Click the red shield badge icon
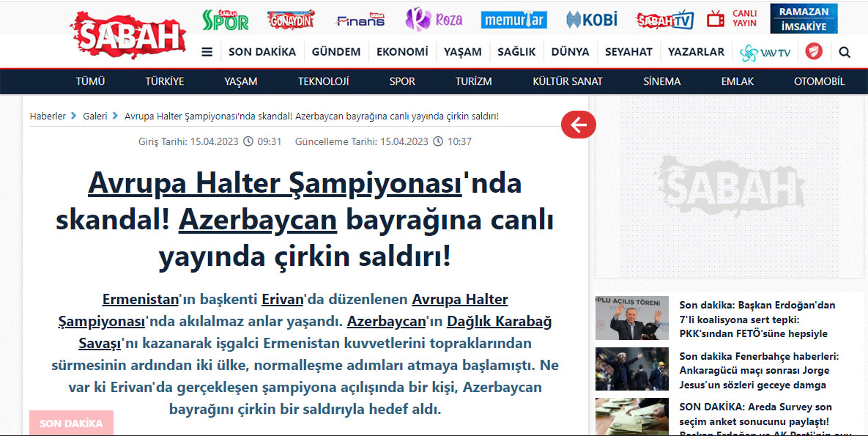 pos(814,51)
